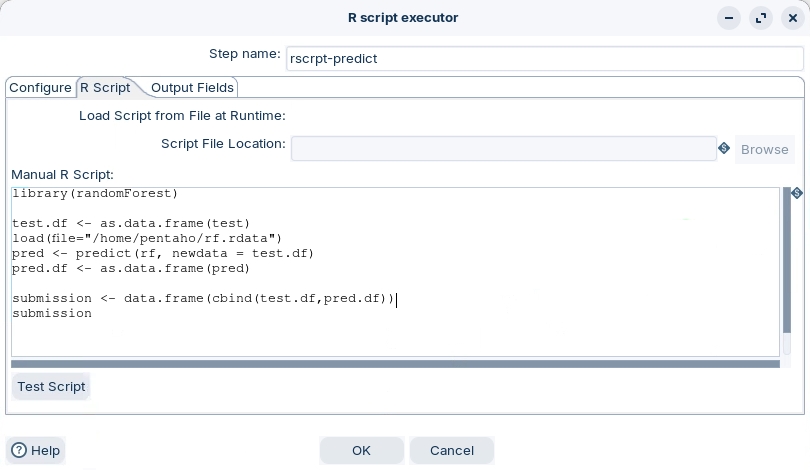Image resolution: width=810 pixels, height=470 pixels.
Task: Click the load(file=...) line in the script
Action: click(x=148, y=238)
